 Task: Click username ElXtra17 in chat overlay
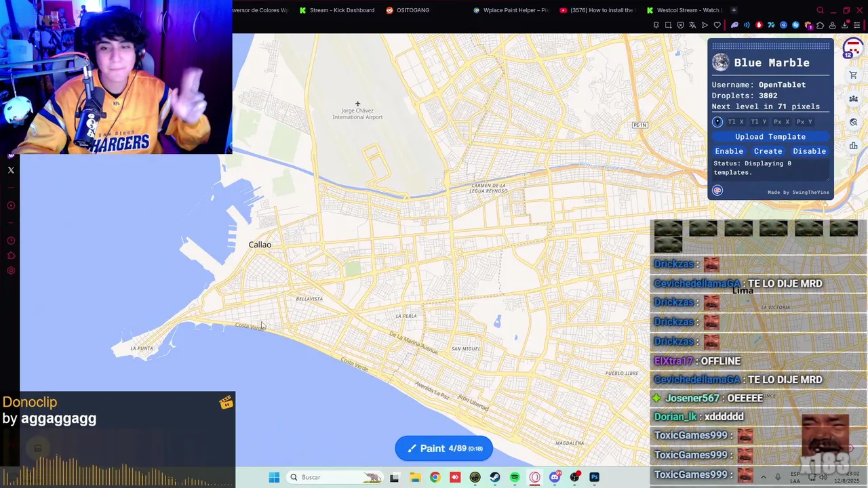tap(673, 361)
